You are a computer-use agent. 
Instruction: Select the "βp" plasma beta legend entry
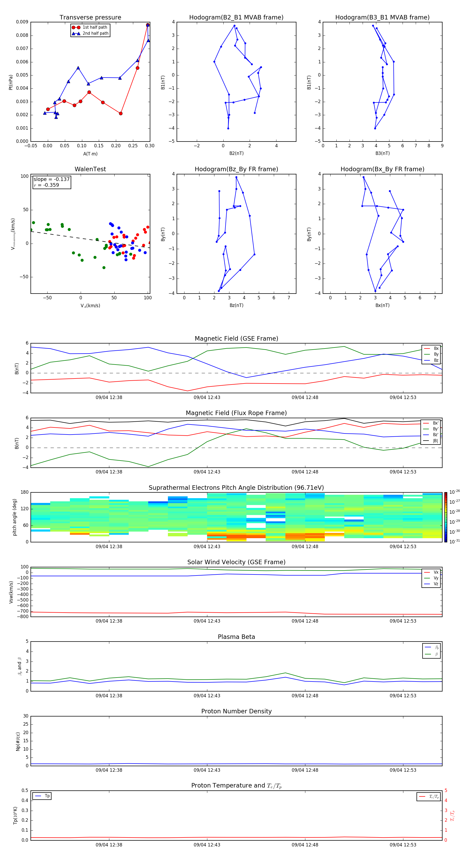tap(431, 647)
